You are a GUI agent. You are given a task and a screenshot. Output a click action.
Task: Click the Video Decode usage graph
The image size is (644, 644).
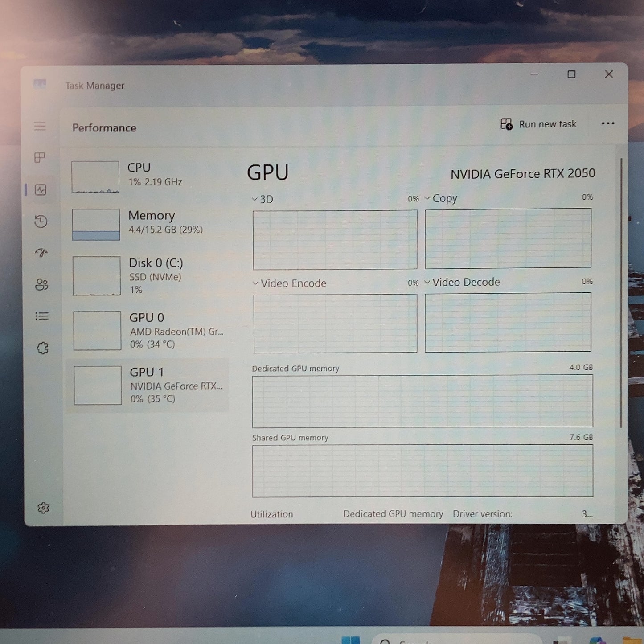click(x=508, y=322)
